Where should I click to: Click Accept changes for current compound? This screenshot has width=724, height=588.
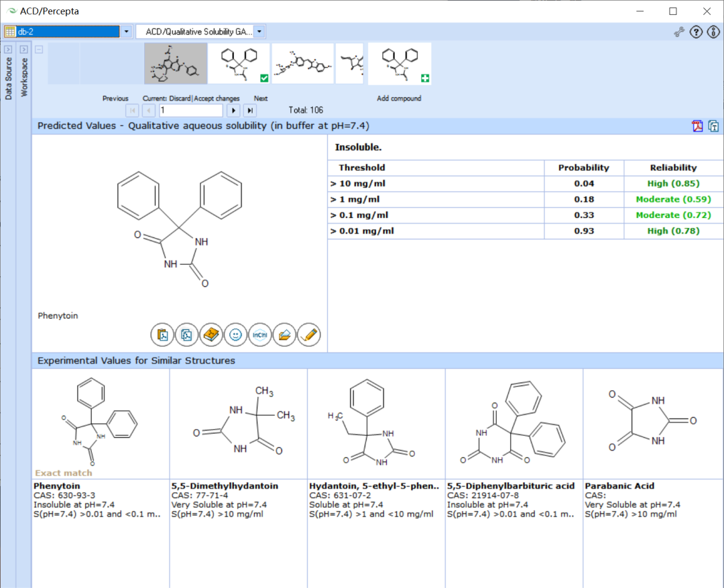tap(217, 99)
